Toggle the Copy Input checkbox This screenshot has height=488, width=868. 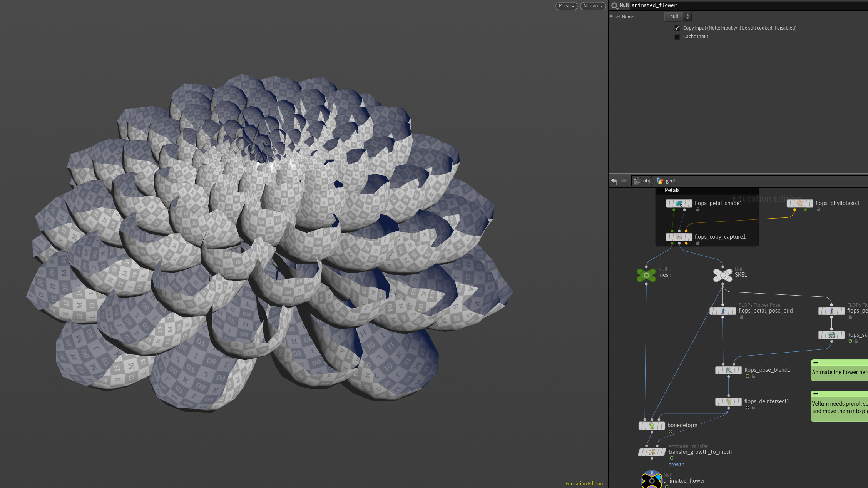click(677, 28)
